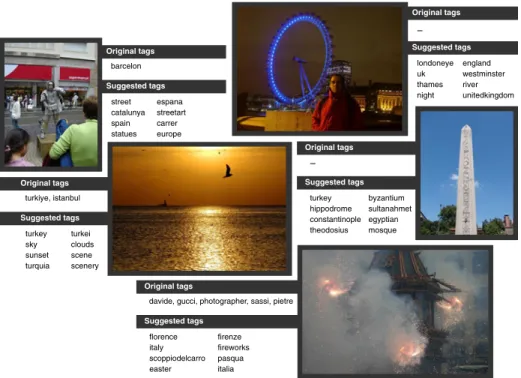Choose the 'sultanahmet' tag
Screen dimensions: 521x378
point(390,209)
